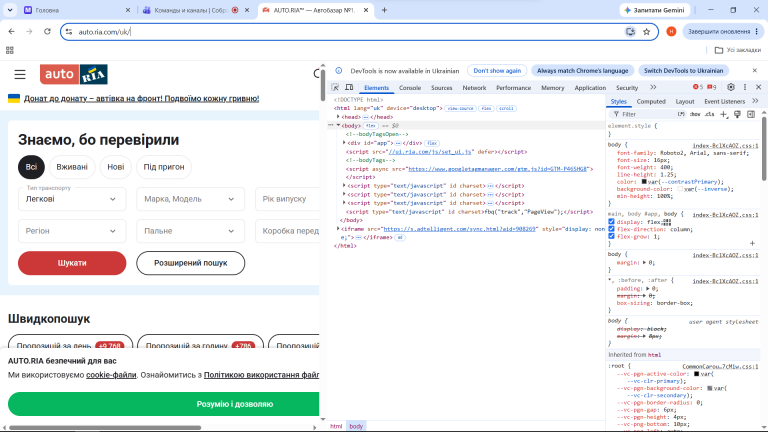Image resolution: width=768 pixels, height=432 pixels.
Task: Select the Вживані filter pill
Action: pyautogui.click(x=72, y=167)
